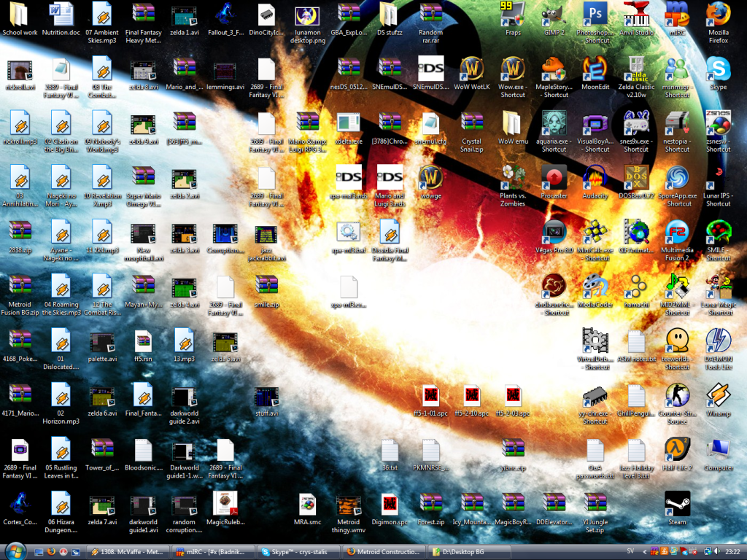This screenshot has width=747, height=560.
Task: Click the Fraps desktop icon
Action: click(x=513, y=16)
